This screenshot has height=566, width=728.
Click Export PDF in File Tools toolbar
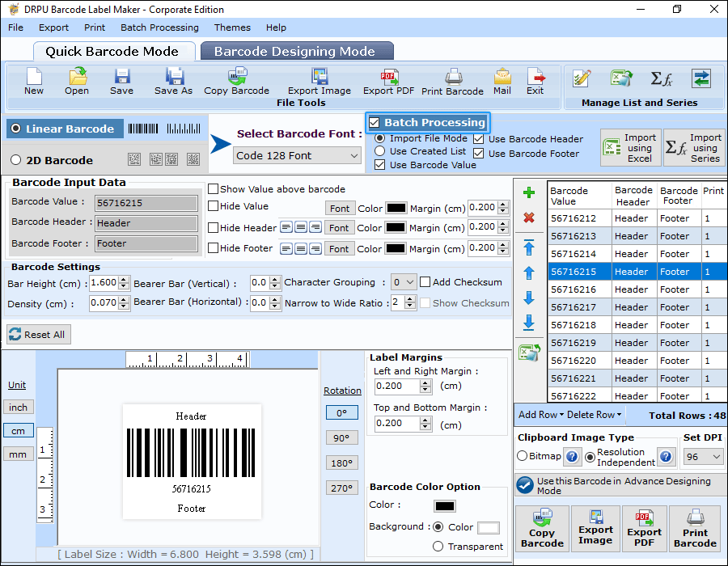tap(388, 82)
